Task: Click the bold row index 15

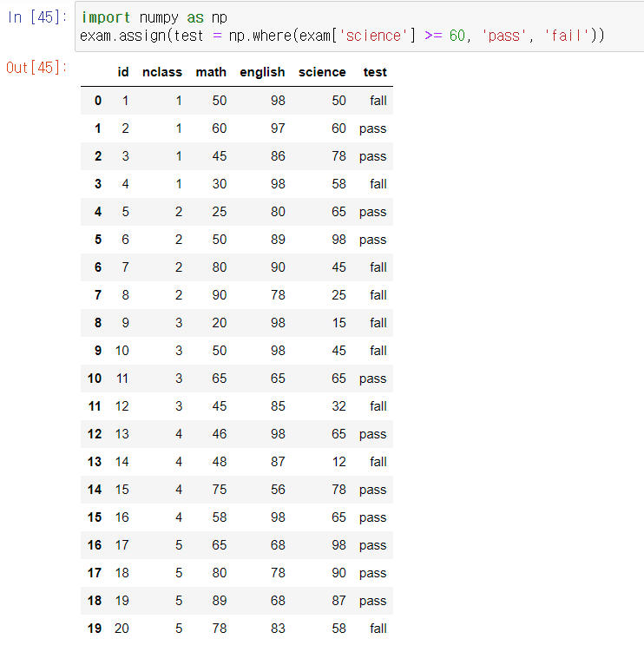Action: point(95,517)
